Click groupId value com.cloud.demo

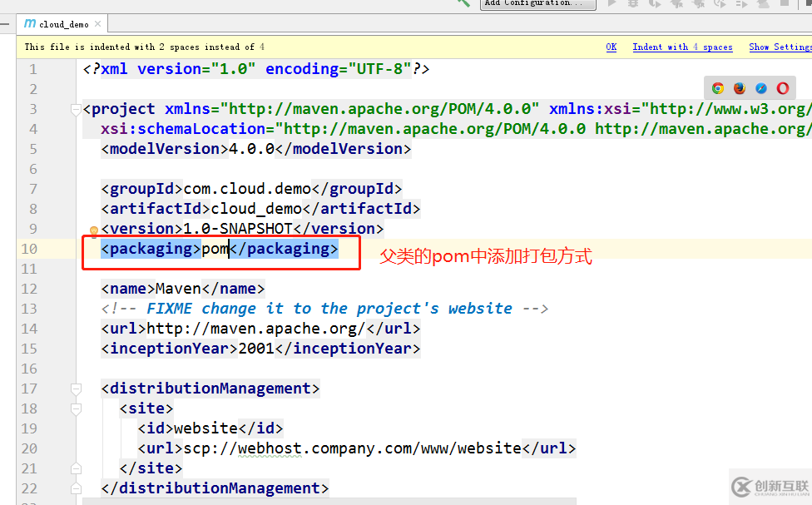click(x=247, y=189)
